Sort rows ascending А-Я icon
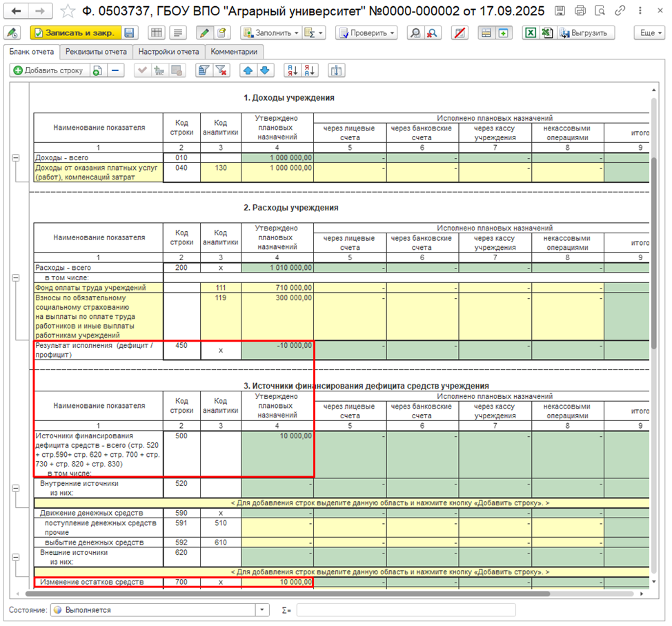The height and width of the screenshot is (626, 672). coord(293,70)
